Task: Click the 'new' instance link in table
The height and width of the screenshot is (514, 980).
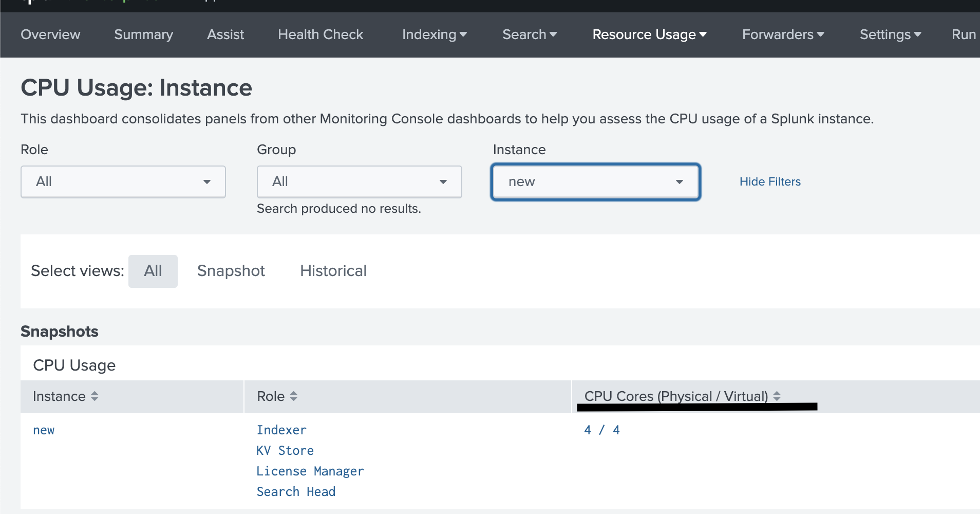Action: coord(44,430)
